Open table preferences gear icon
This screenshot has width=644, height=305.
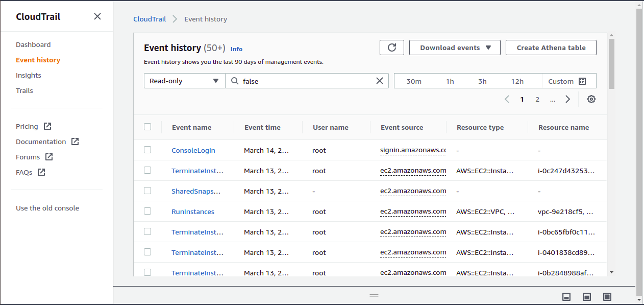(x=591, y=100)
